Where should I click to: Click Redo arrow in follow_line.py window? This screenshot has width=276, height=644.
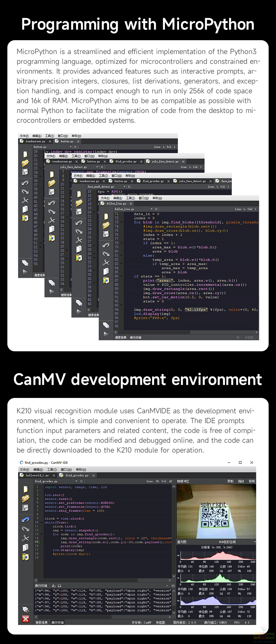tap(106, 254)
